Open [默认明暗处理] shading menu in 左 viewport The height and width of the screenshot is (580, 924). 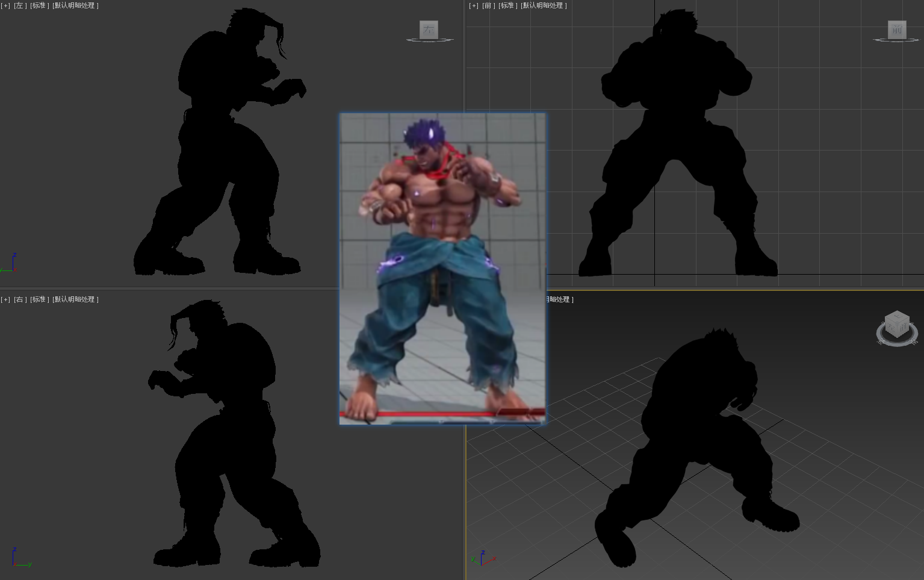(75, 5)
